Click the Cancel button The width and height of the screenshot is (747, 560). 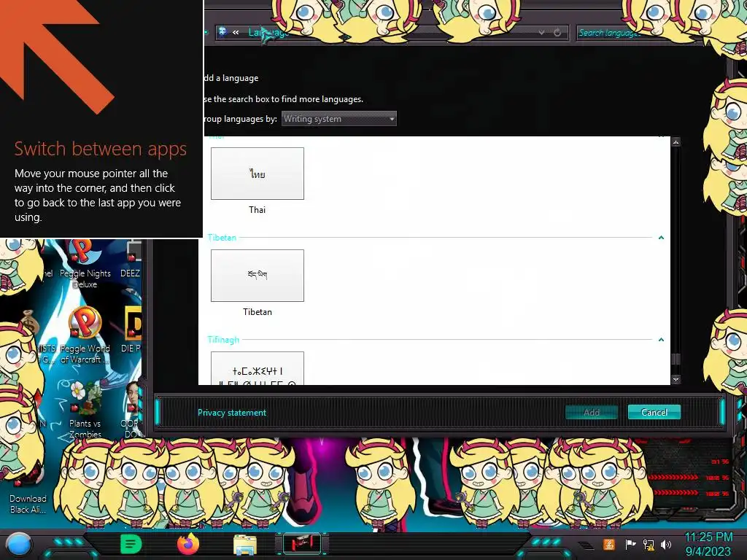pos(654,413)
